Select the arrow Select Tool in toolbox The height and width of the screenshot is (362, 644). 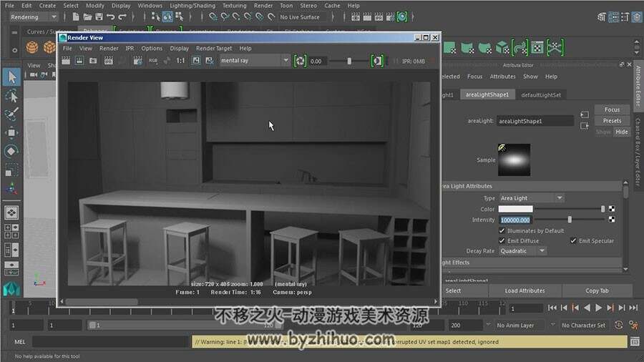[11, 77]
